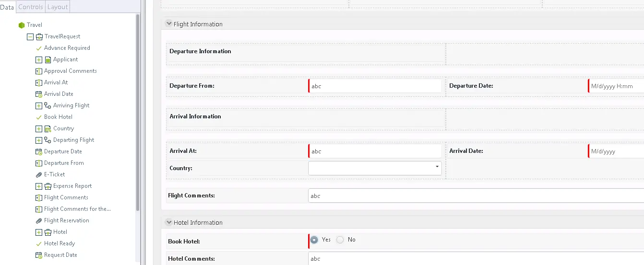Click the Hotel Ready checkmark icon
Screen dimensions: 644x265
(x=39, y=243)
